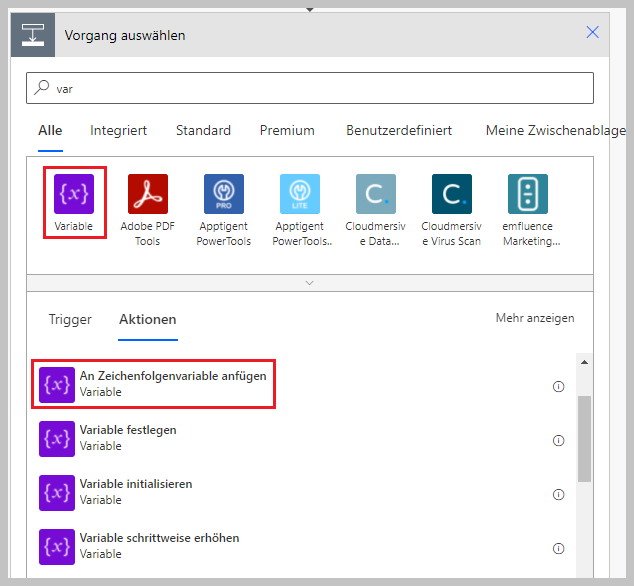Click icon of Variable schrittweise erhöhen action

tap(57, 547)
